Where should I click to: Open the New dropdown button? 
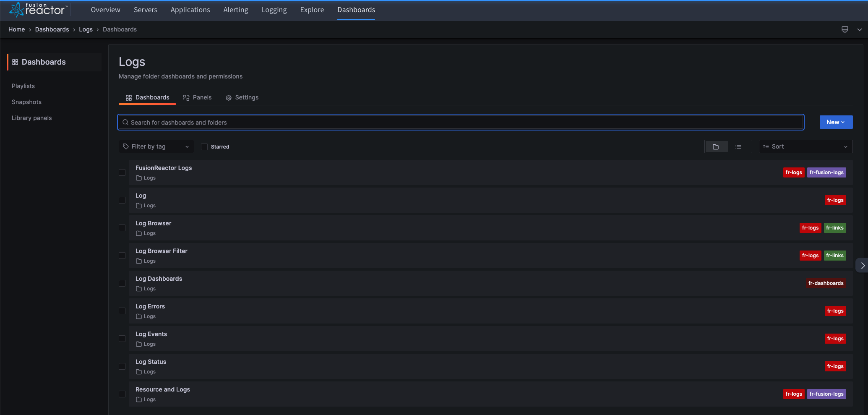(836, 122)
